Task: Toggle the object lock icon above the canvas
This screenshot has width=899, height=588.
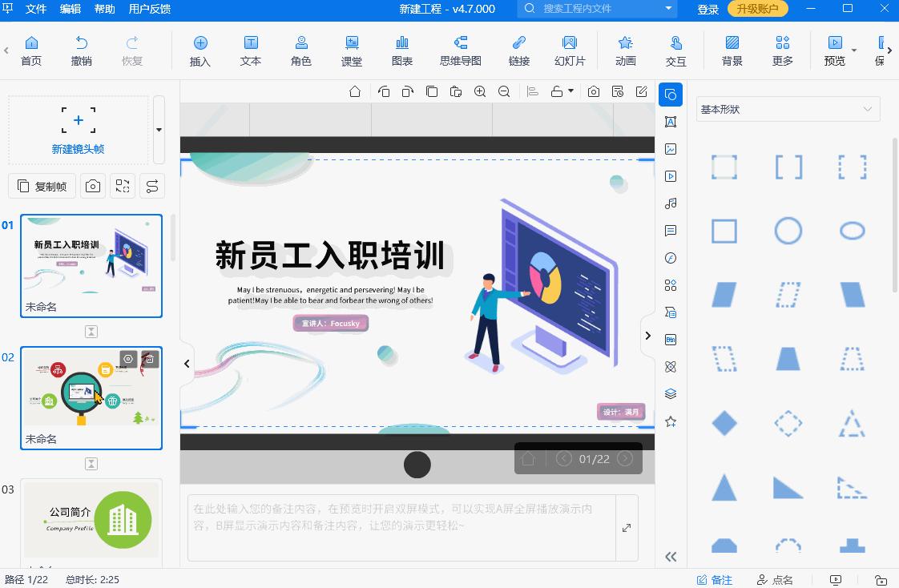Action: pos(556,91)
